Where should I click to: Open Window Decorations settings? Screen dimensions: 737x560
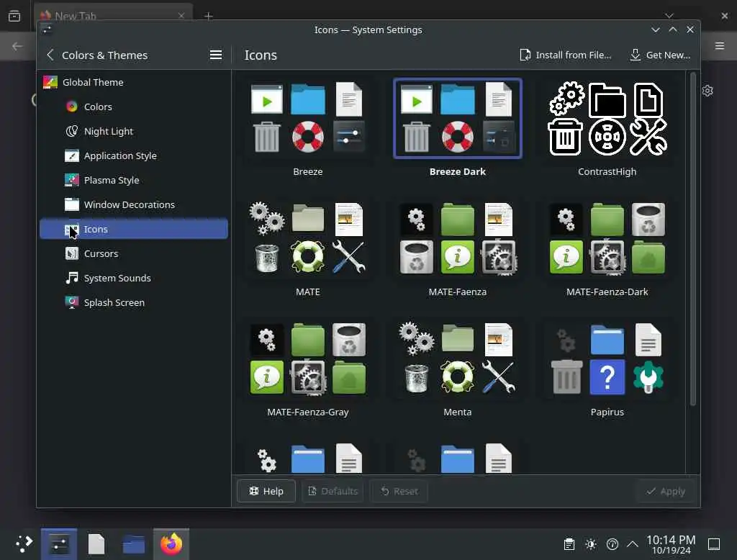point(133,204)
